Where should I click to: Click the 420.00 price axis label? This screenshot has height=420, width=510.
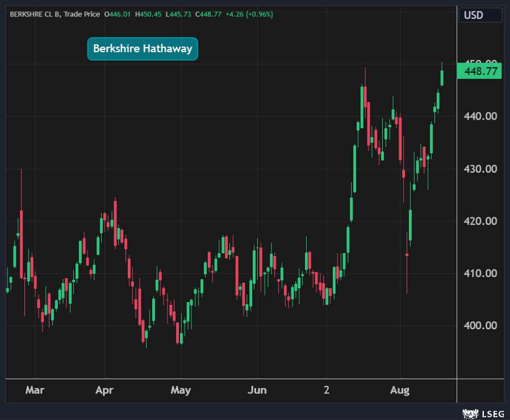pos(480,221)
